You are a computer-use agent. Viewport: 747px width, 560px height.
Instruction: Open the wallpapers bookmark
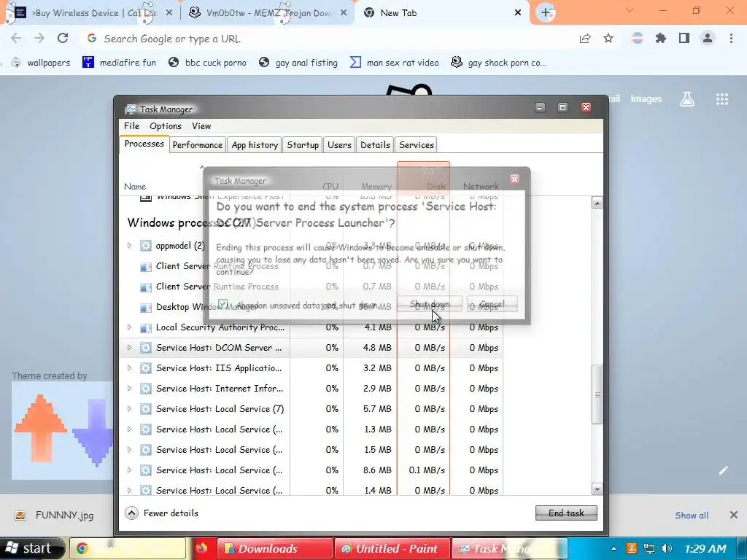pos(41,63)
